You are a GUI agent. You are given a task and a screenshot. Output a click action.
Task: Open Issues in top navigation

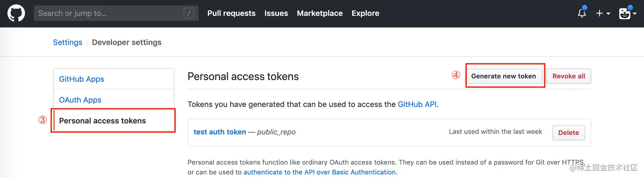tap(276, 13)
